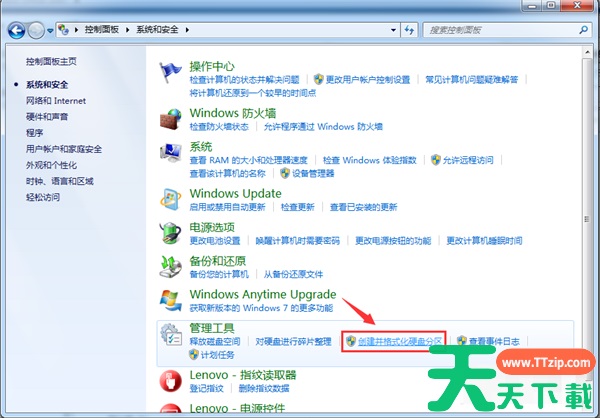
Task: Click shield icon beside 更改用户帐户控制设置
Action: click(x=318, y=79)
